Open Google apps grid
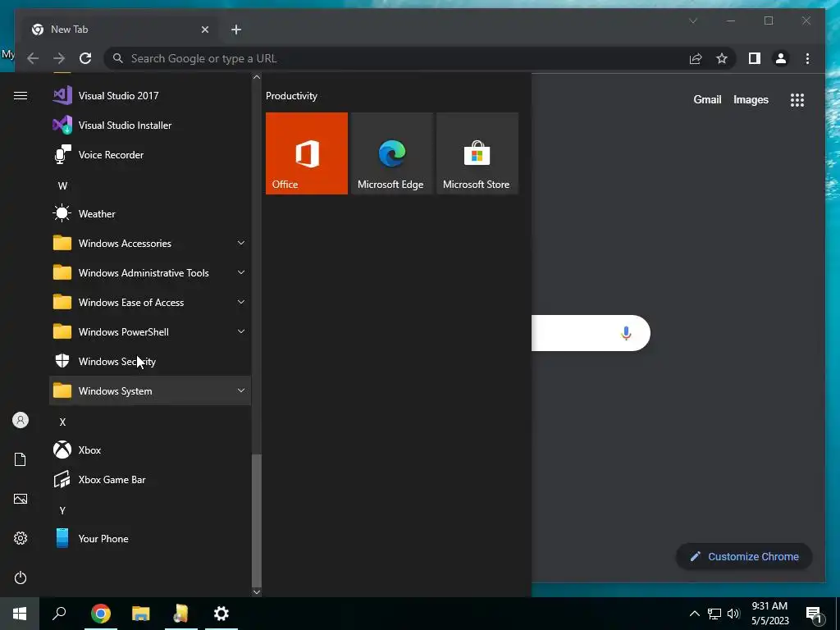 [x=797, y=100]
